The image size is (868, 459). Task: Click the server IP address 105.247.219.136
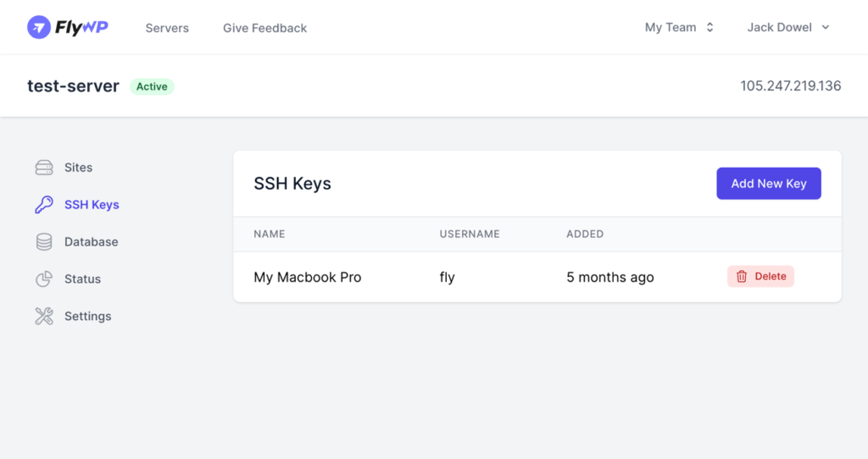tap(791, 86)
